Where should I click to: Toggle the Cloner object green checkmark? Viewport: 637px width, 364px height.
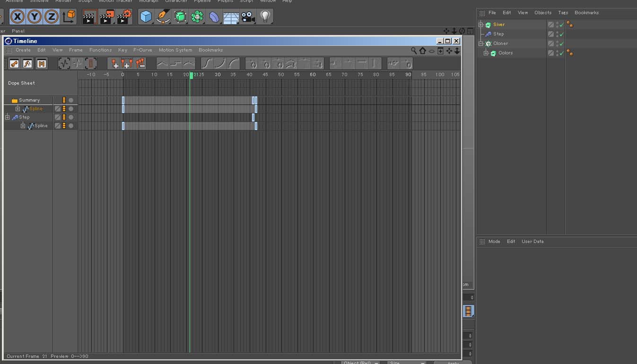click(x=561, y=44)
